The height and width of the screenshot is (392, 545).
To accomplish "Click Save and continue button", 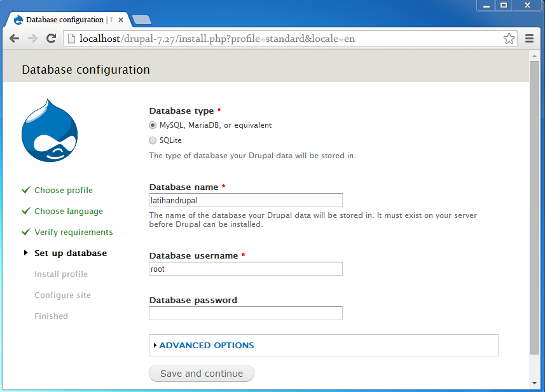I will [x=202, y=373].
